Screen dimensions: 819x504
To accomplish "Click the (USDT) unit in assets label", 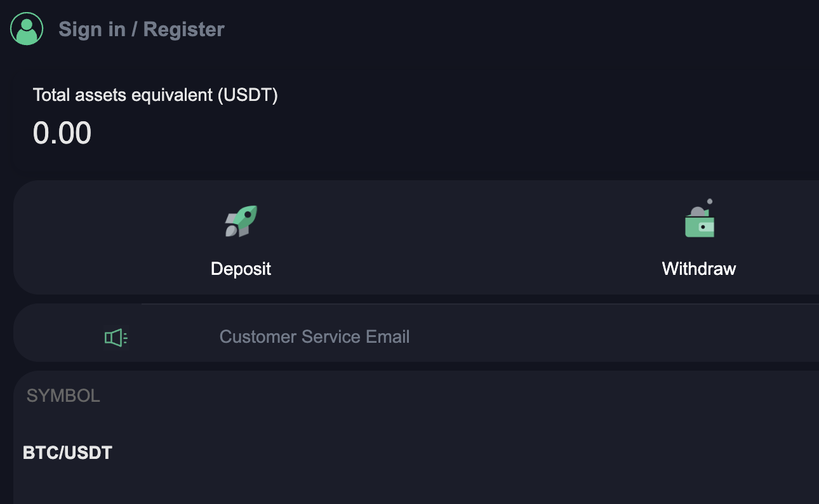I will [x=248, y=95].
